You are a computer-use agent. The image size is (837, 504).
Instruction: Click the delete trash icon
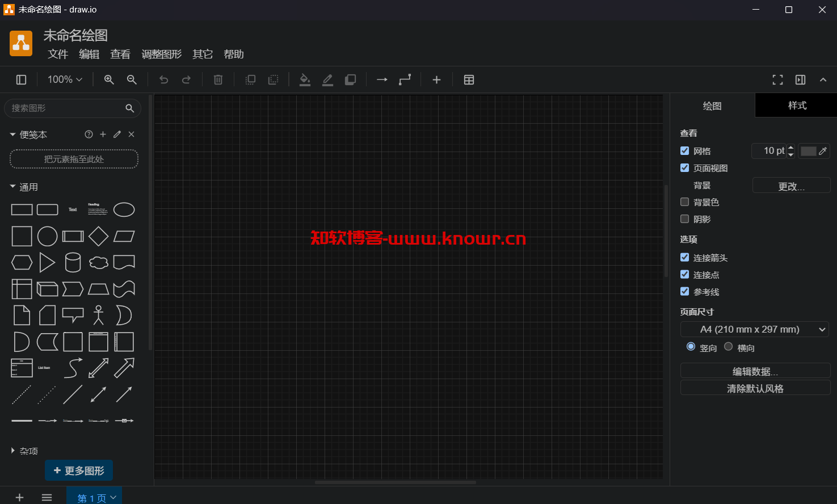pos(218,80)
